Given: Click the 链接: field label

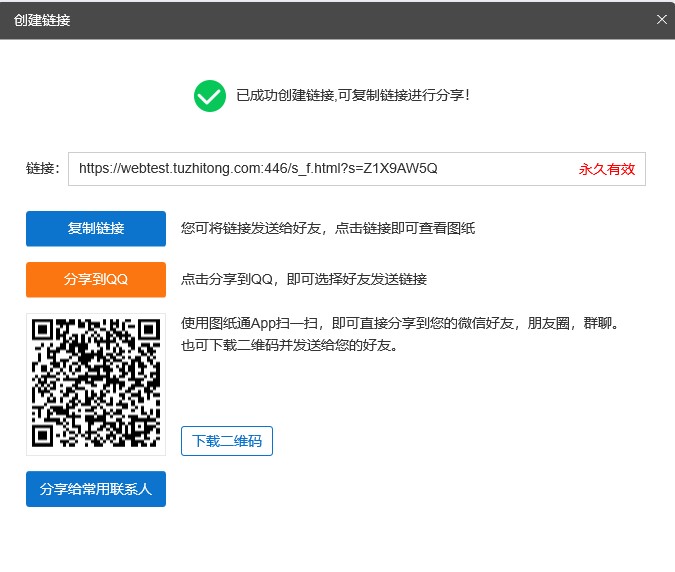Looking at the screenshot, I should pos(43,168).
